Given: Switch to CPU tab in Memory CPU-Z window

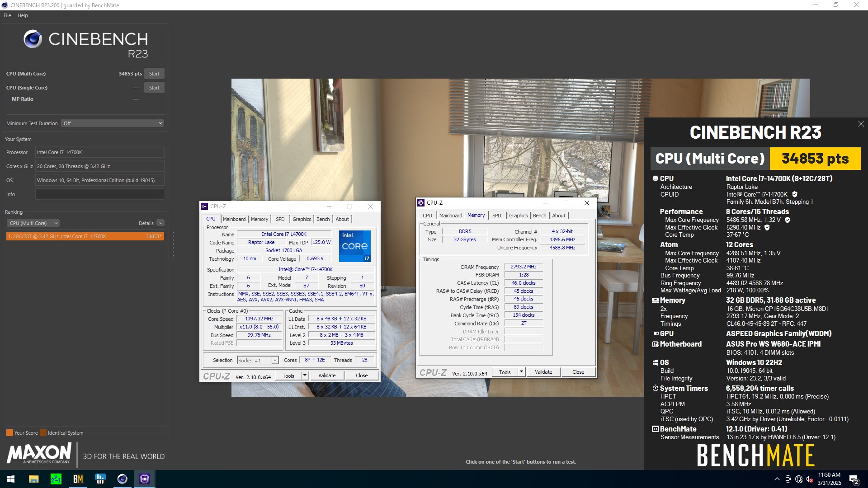Looking at the screenshot, I should (x=427, y=216).
